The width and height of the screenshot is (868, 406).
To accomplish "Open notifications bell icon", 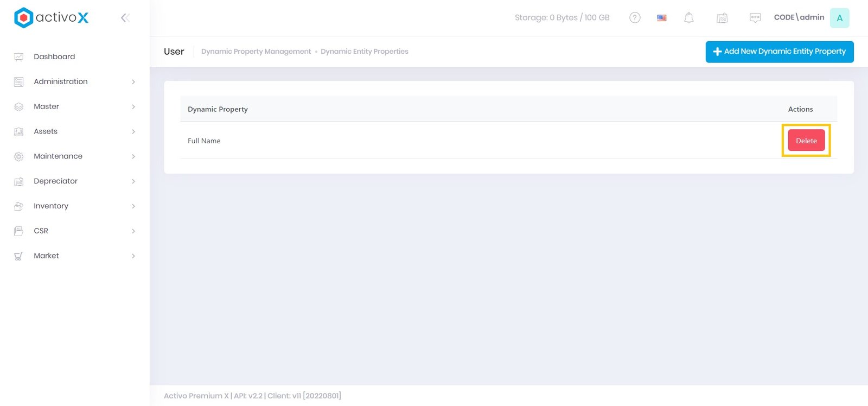I will [688, 18].
